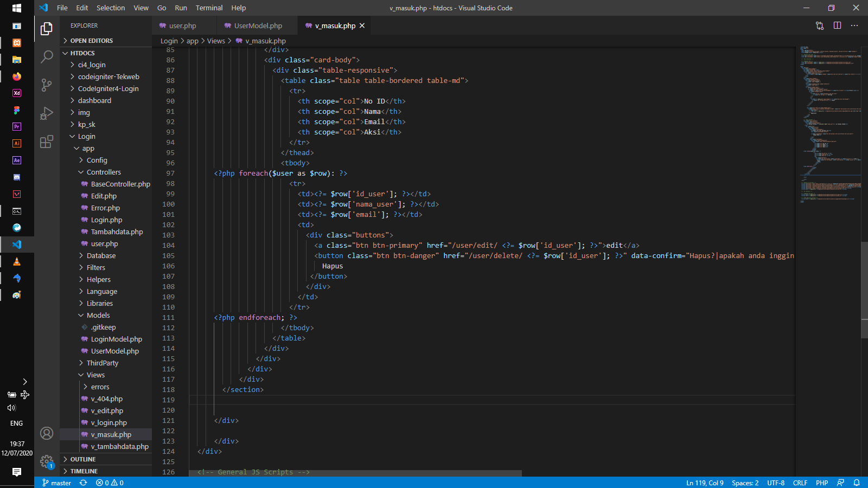Open the Manage gear menu
This screenshot has width=868, height=488.
pos(47,461)
